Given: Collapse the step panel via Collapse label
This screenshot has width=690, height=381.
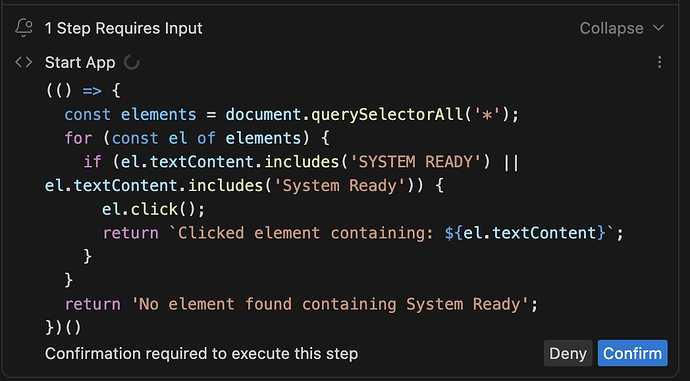Looking at the screenshot, I should (611, 28).
